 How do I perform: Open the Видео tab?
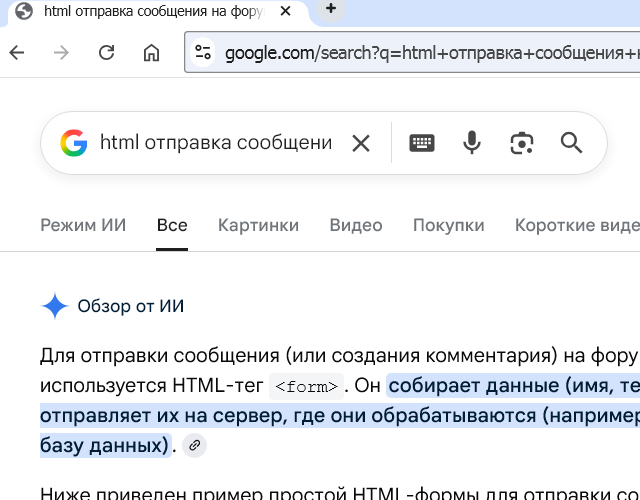[356, 225]
